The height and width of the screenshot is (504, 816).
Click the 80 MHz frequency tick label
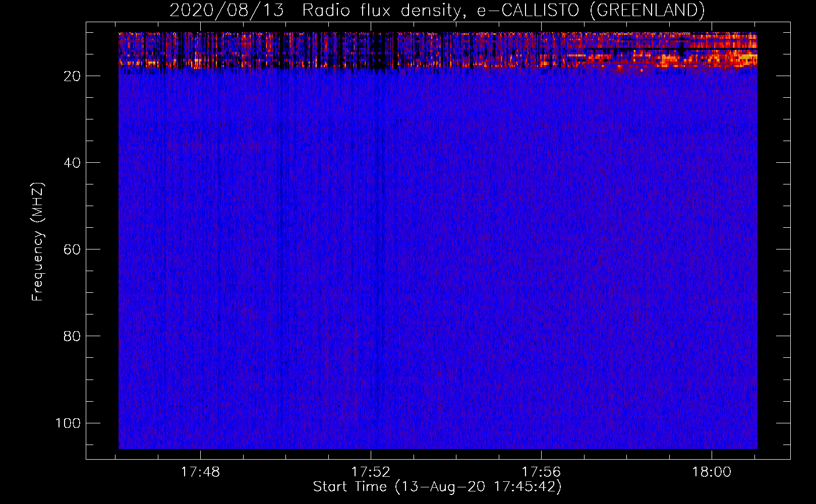(72, 336)
